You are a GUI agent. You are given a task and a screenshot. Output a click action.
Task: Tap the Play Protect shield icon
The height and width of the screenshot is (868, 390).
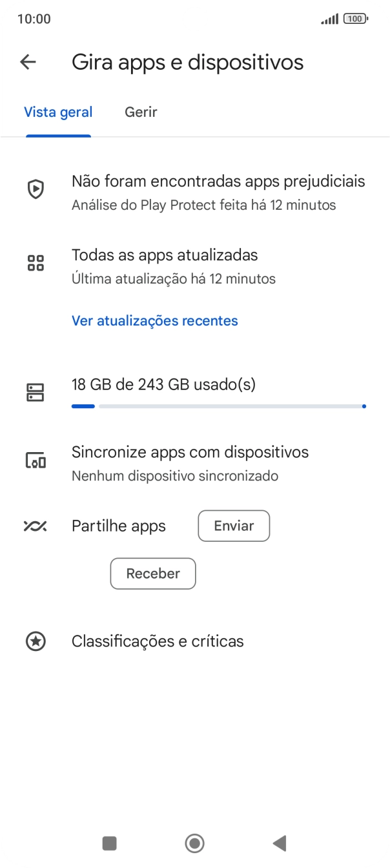(x=36, y=189)
